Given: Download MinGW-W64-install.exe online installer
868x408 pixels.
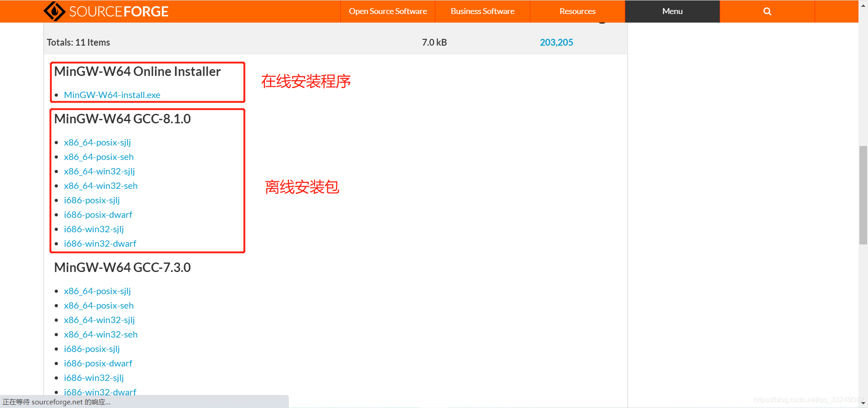Looking at the screenshot, I should pyautogui.click(x=112, y=95).
